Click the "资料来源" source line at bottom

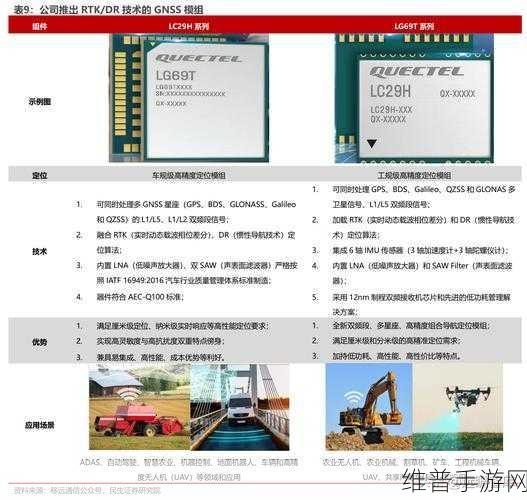(x=87, y=491)
